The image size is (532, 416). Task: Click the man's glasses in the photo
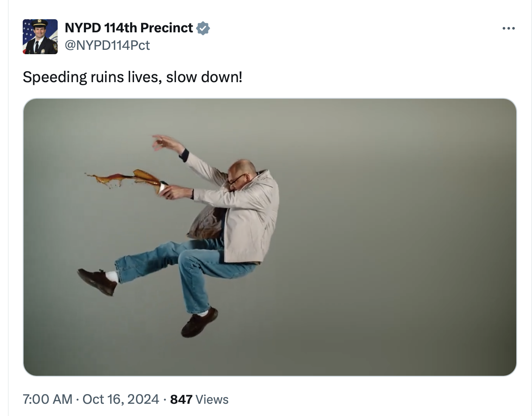coord(237,179)
